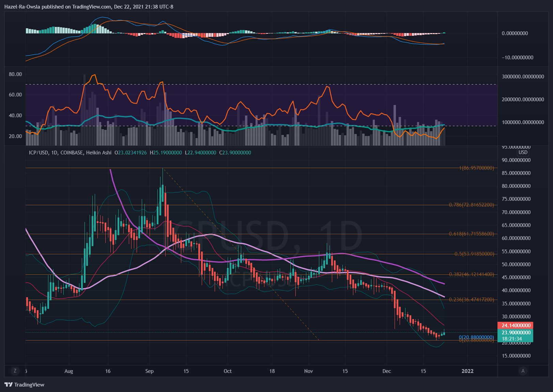Click the 15.00000000 price axis tick
This screenshot has width=553, height=392.
coord(516,356)
